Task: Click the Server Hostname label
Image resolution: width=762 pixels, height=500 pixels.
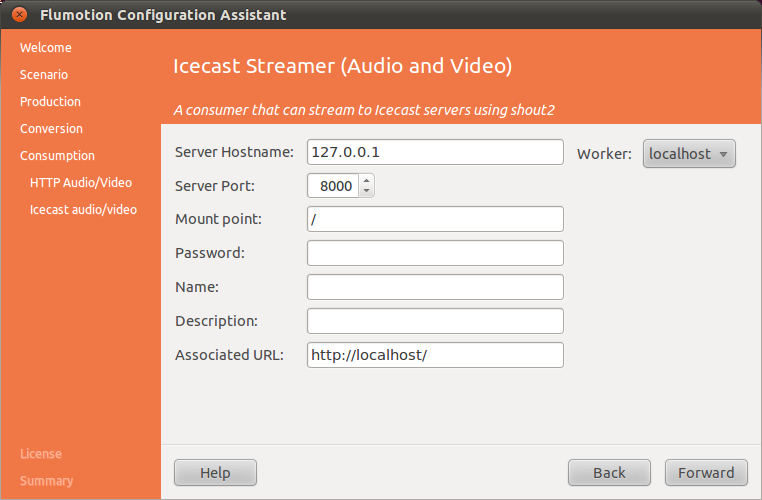Action: (x=234, y=152)
